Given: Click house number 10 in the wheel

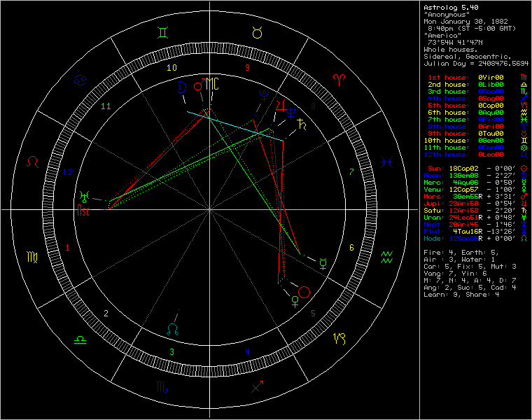Looking at the screenshot, I should [171, 68].
